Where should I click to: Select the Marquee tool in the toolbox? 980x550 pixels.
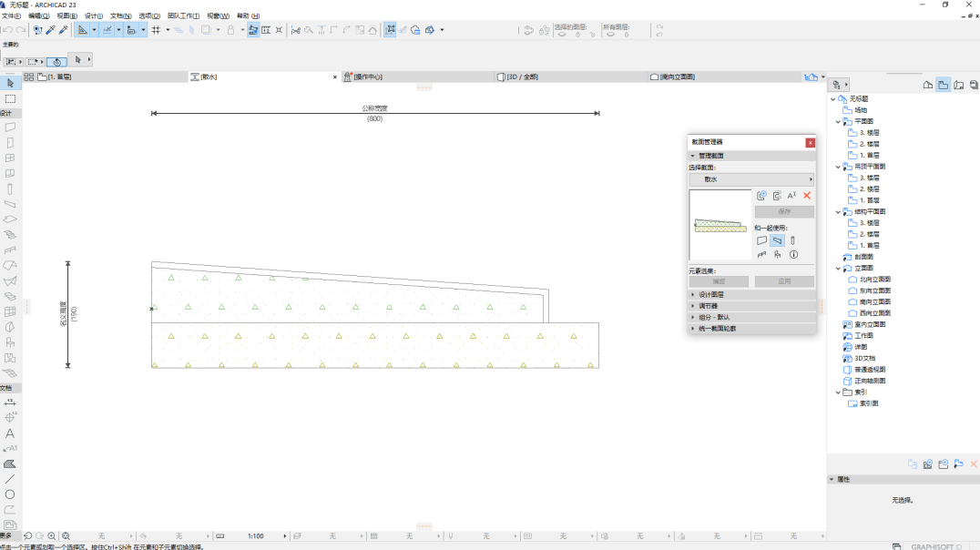click(10, 98)
